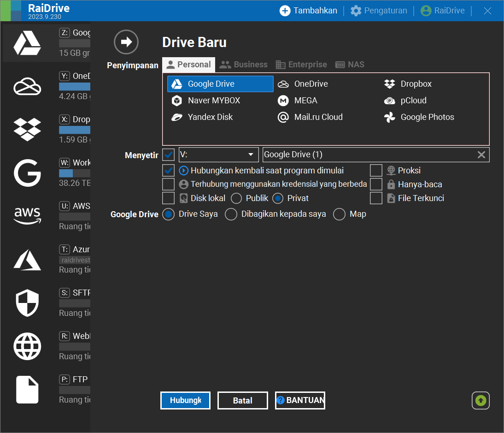Image resolution: width=504 pixels, height=433 pixels.
Task: Click the Batal button
Action: (243, 401)
